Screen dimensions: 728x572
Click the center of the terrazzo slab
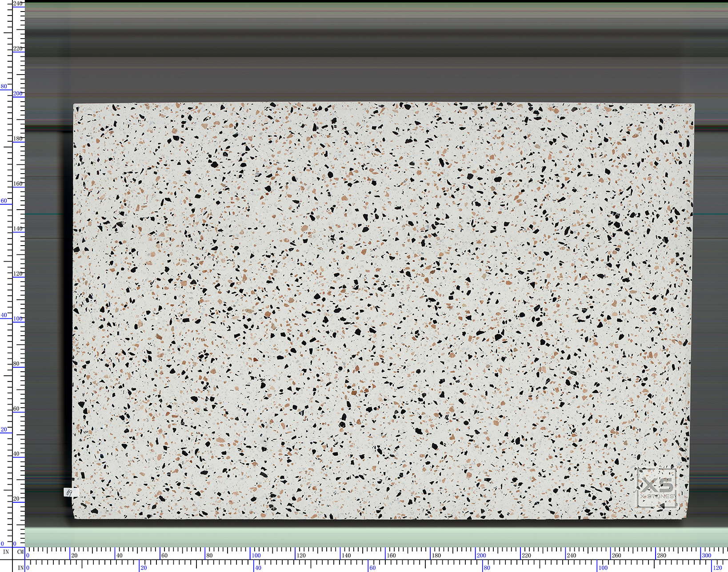click(383, 311)
